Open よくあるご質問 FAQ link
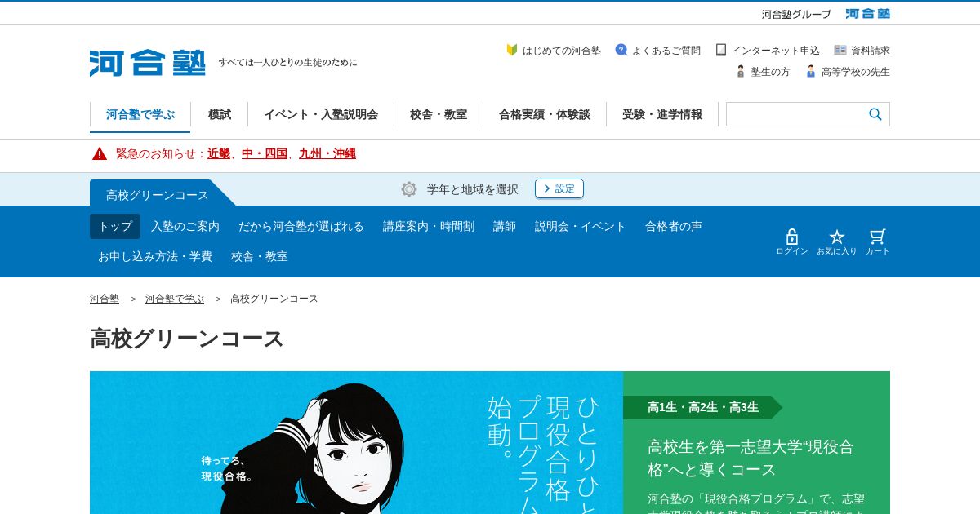Viewport: 980px width, 514px height. (666, 51)
